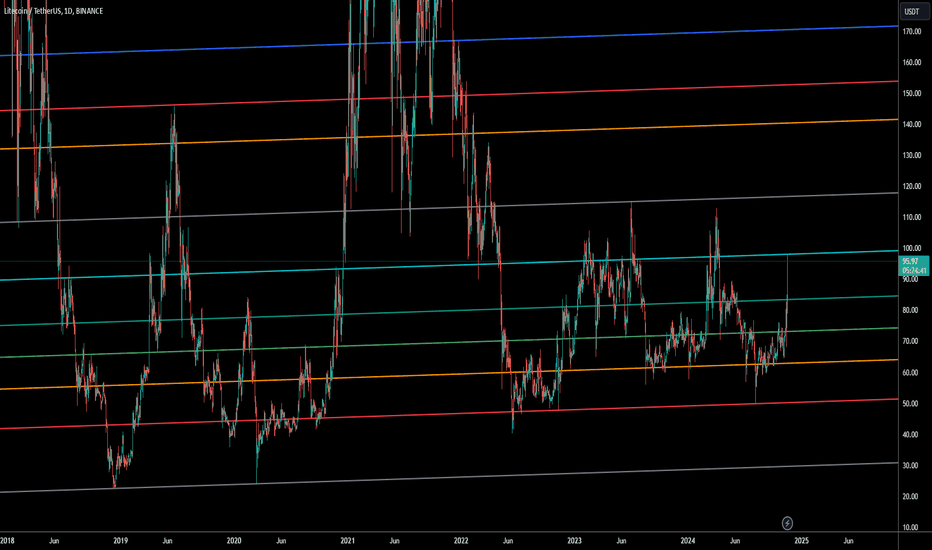Select the gray trendline near 117
The image size is (932, 550).
click(449, 208)
